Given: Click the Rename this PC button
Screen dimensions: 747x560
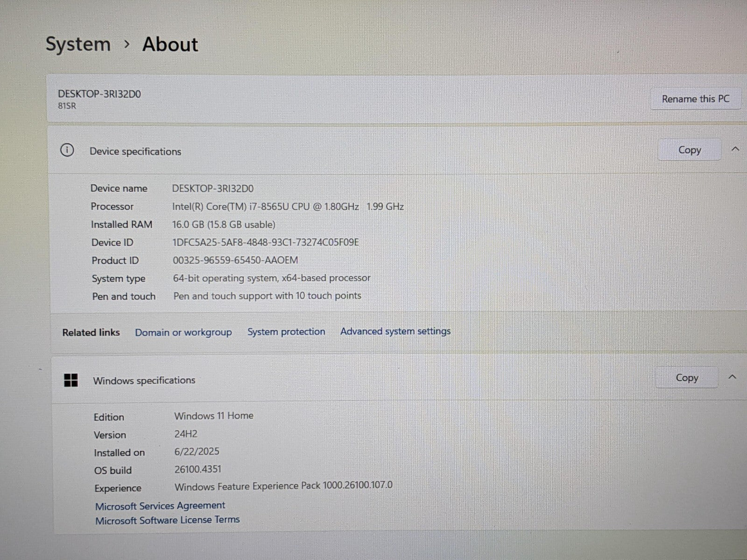Looking at the screenshot, I should [695, 99].
